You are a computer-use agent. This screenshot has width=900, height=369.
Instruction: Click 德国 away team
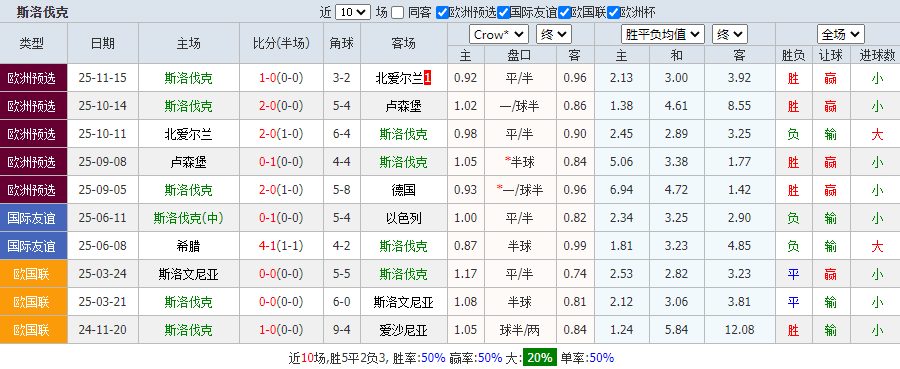point(404,190)
